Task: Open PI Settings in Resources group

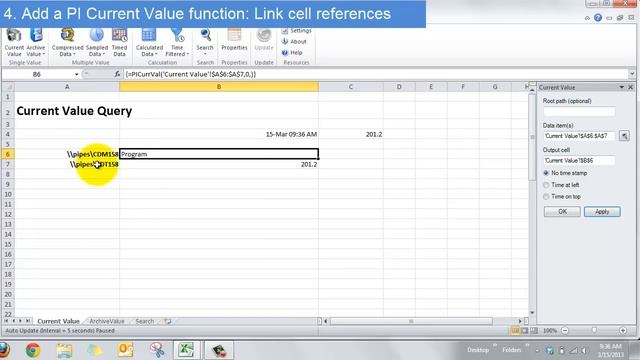Action: click(296, 31)
